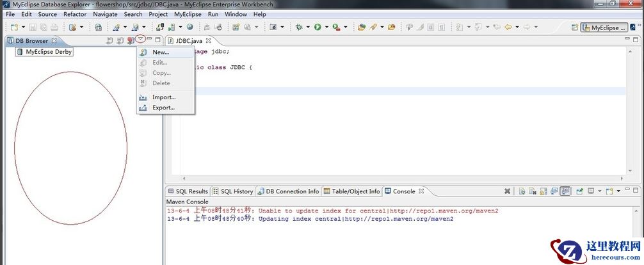Click the Debug bug icon in the toolbar
Screen dimensions: 644x265
coord(299,28)
